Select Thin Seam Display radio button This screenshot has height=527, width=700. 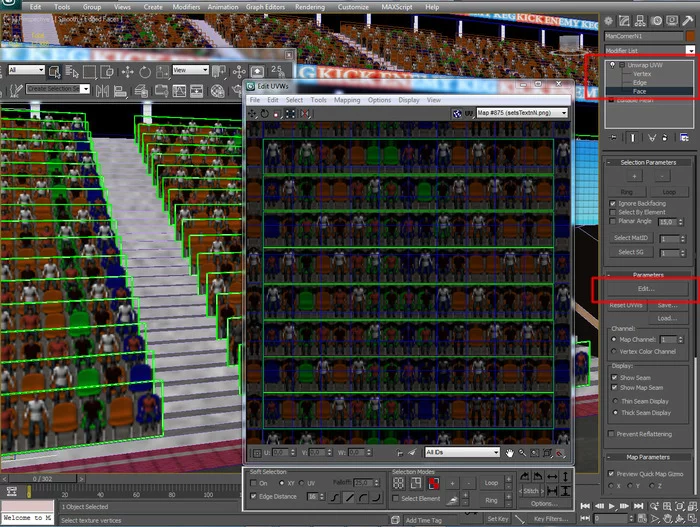615,401
